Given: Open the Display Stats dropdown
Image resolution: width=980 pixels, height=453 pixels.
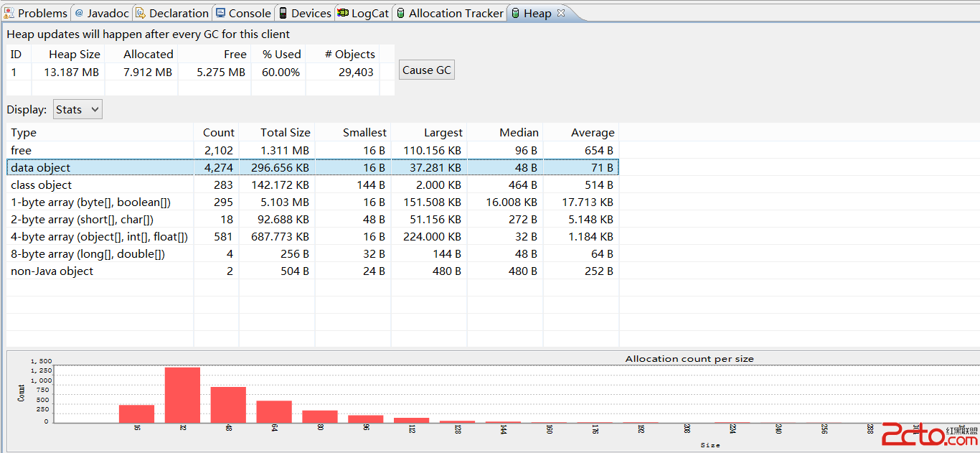Looking at the screenshot, I should pos(77,110).
